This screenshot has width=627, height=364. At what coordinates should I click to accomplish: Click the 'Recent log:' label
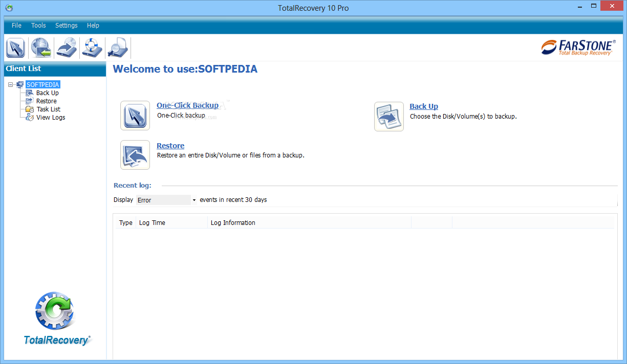[x=133, y=186]
